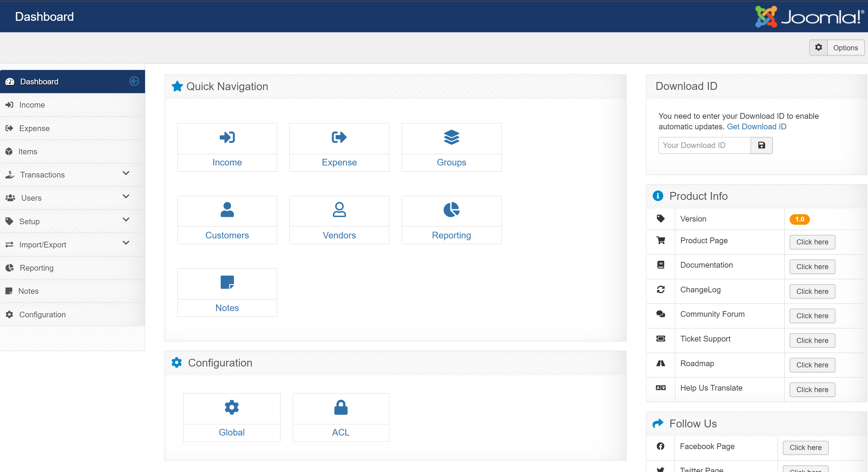The image size is (868, 472).
Task: Click the orange 1.0 version badge
Action: coord(799,219)
